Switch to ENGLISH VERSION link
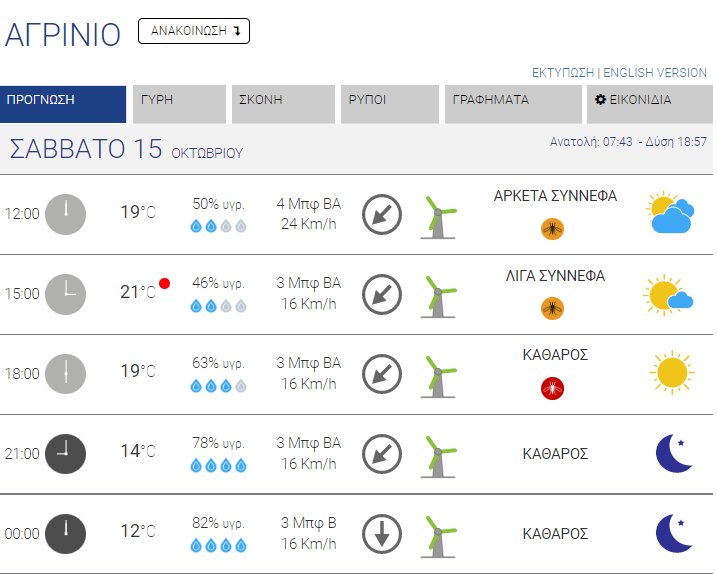Screen dimensions: 717x574 tap(655, 73)
